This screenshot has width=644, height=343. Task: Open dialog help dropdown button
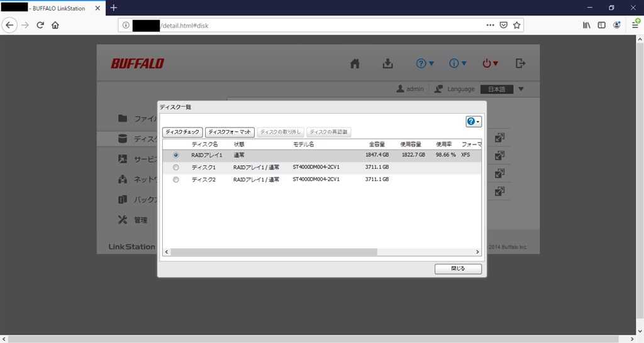click(474, 121)
